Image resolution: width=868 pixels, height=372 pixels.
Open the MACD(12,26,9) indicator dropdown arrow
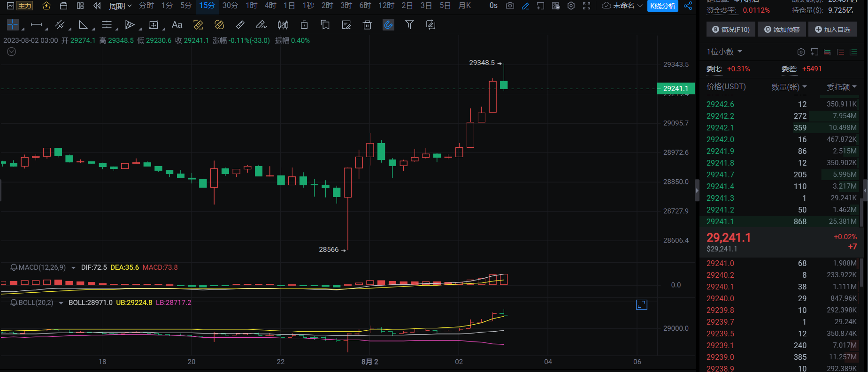pyautogui.click(x=73, y=268)
